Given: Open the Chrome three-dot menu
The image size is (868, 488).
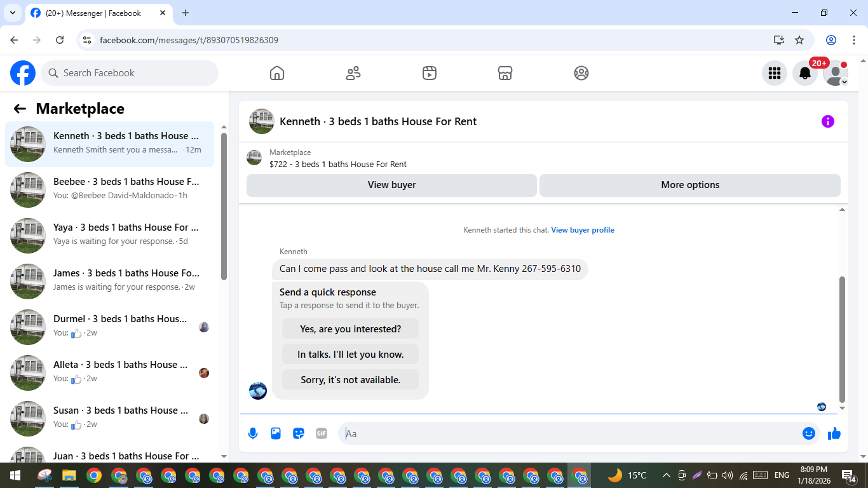Looking at the screenshot, I should coord(853,40).
